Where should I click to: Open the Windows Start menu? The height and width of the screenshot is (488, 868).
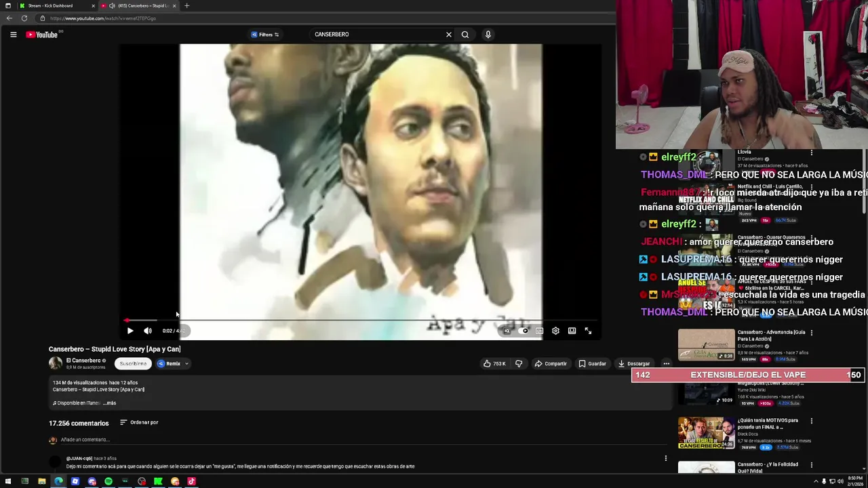[8, 481]
